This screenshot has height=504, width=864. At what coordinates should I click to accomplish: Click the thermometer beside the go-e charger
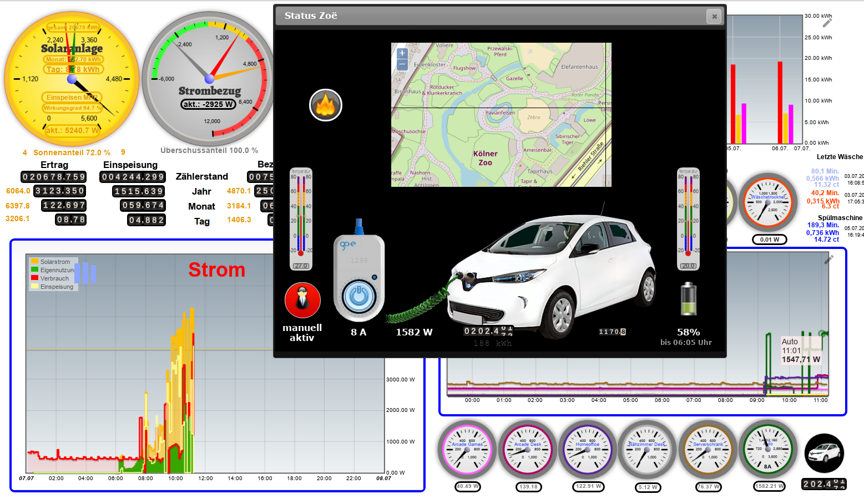(x=301, y=219)
